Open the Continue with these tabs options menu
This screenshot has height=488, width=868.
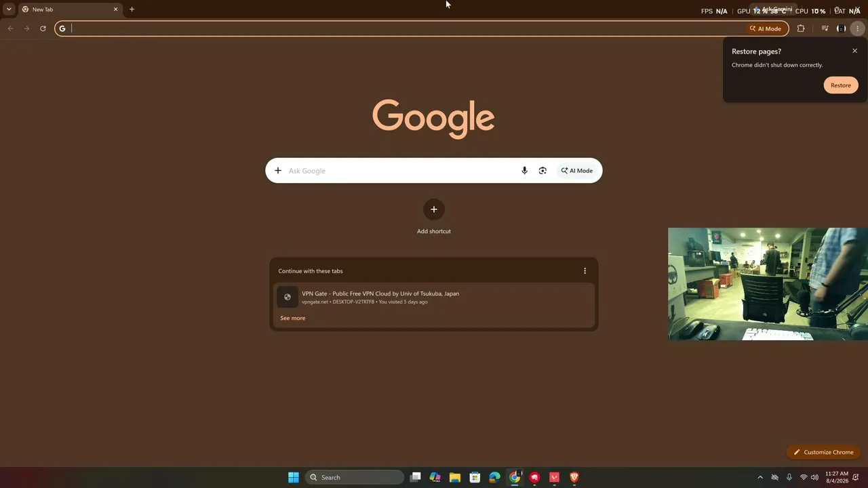tap(585, 271)
